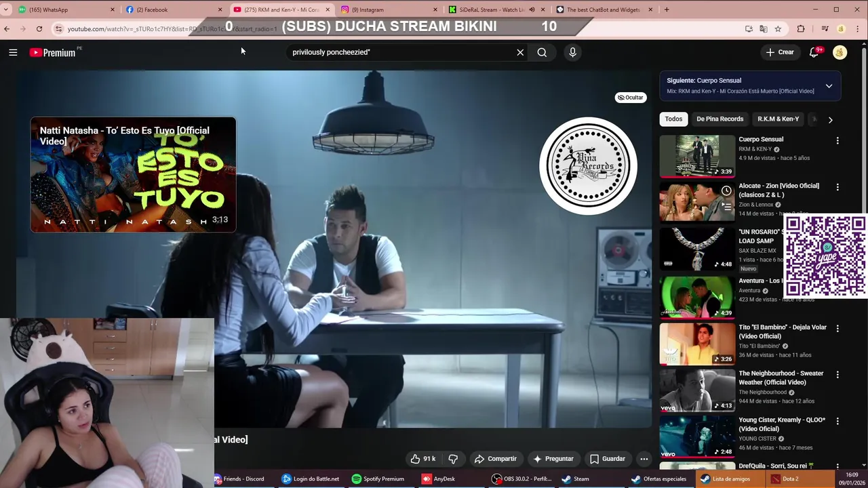Go back with the browser arrow
The height and width of the screenshot is (488, 868).
click(x=7, y=28)
